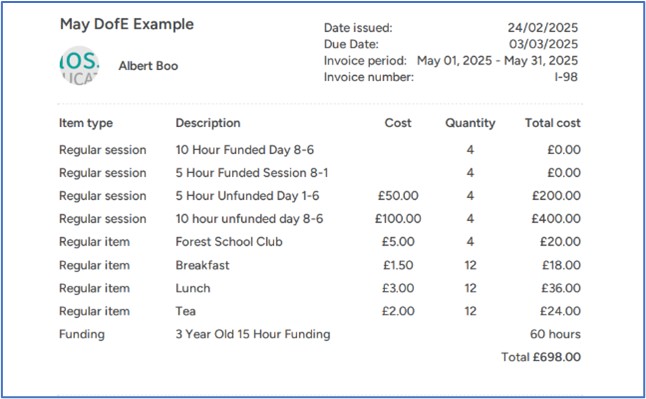
Task: Click the Quantity column header
Action: click(x=470, y=123)
